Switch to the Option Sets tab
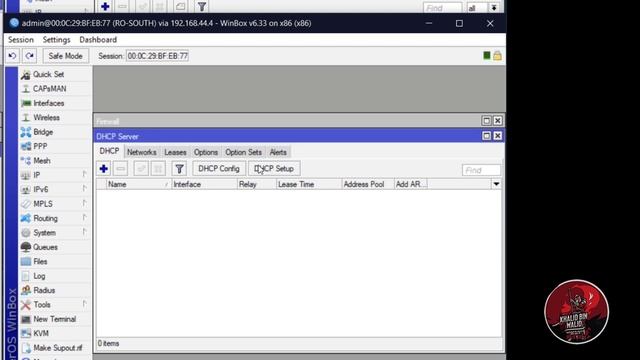This screenshot has height=360, width=640. pos(243,152)
